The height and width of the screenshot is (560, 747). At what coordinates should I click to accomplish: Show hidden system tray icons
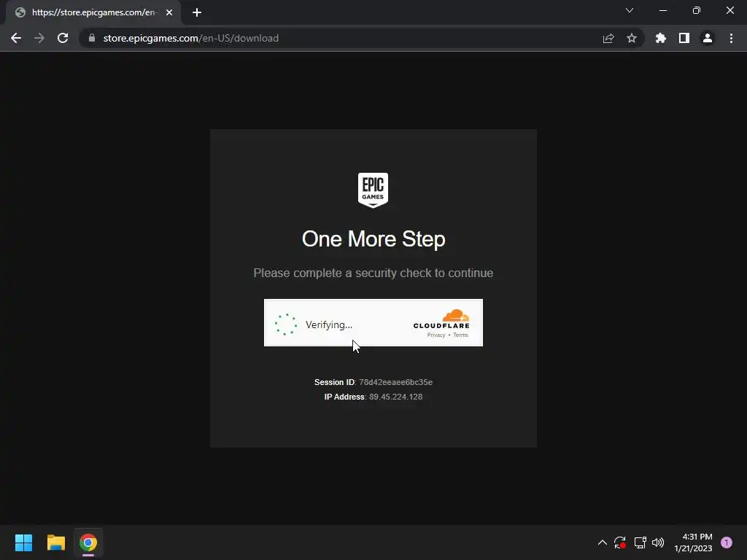pos(602,542)
